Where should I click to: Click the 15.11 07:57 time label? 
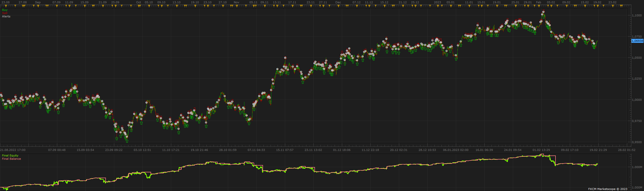pos(285,150)
